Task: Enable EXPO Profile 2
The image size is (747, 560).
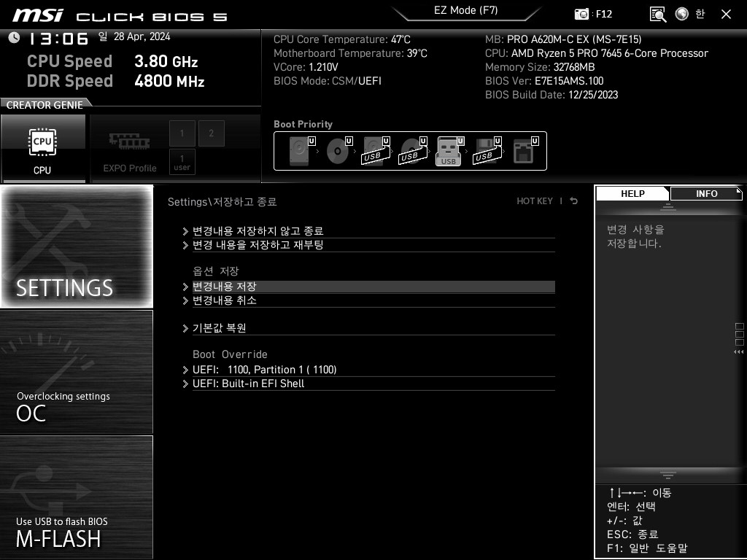Action: (211, 133)
